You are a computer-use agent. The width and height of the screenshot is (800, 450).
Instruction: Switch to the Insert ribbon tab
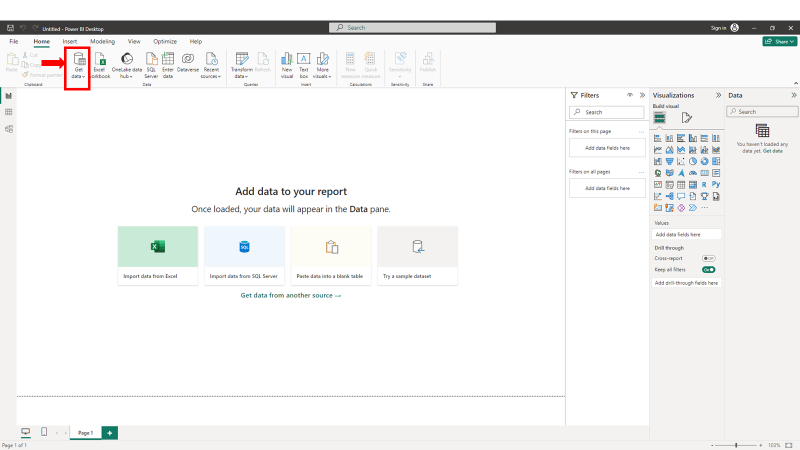click(x=70, y=41)
